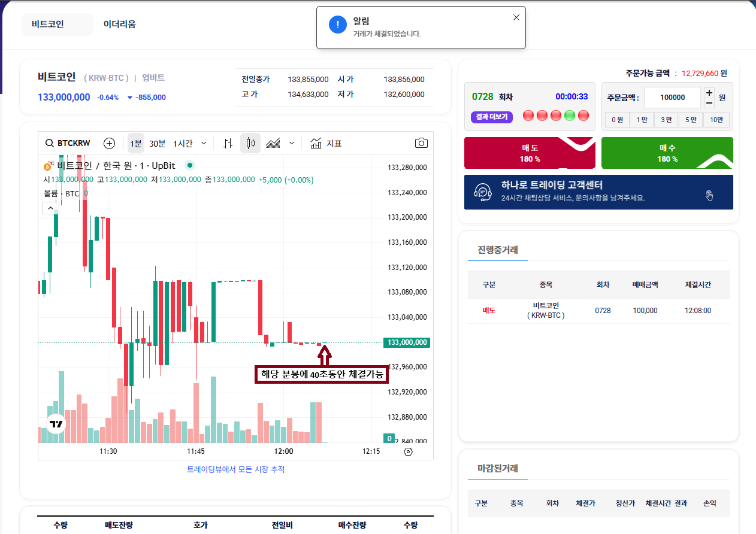Choose the bar chart style icon
Image resolution: width=756 pixels, height=534 pixels.
tap(228, 143)
